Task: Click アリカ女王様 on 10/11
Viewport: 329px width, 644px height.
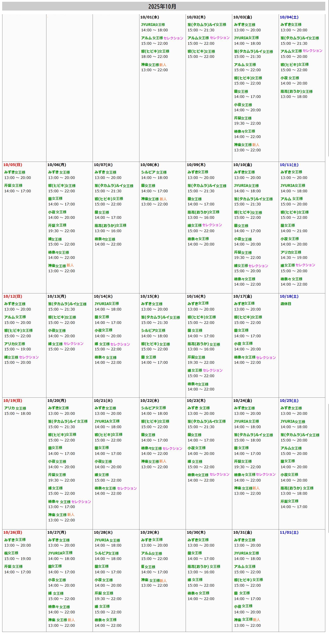Action: (x=290, y=252)
